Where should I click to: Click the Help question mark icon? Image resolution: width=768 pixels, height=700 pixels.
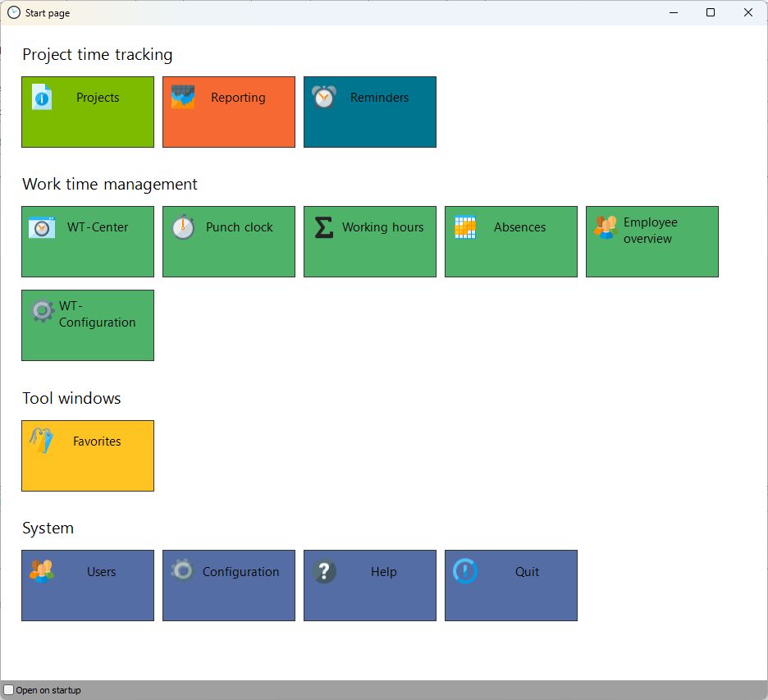pyautogui.click(x=324, y=571)
